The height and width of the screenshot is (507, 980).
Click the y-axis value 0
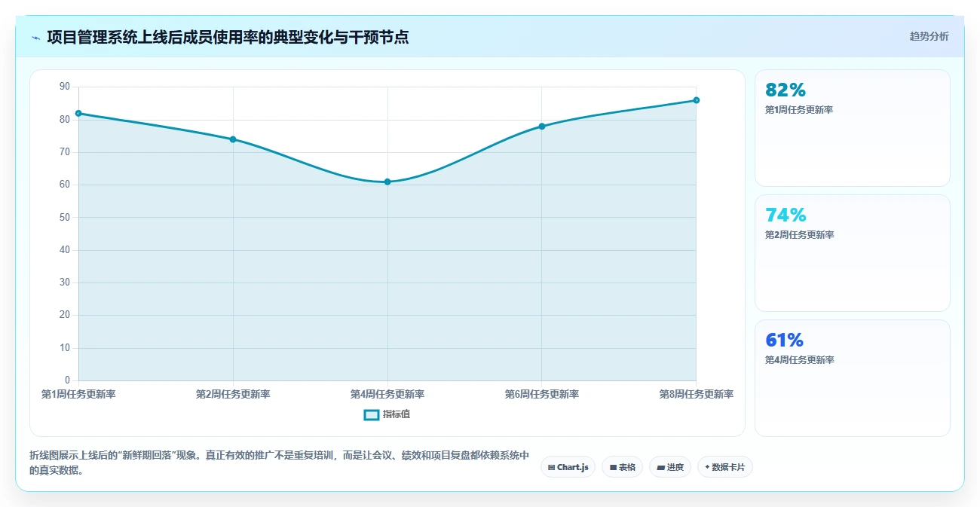tap(67, 380)
